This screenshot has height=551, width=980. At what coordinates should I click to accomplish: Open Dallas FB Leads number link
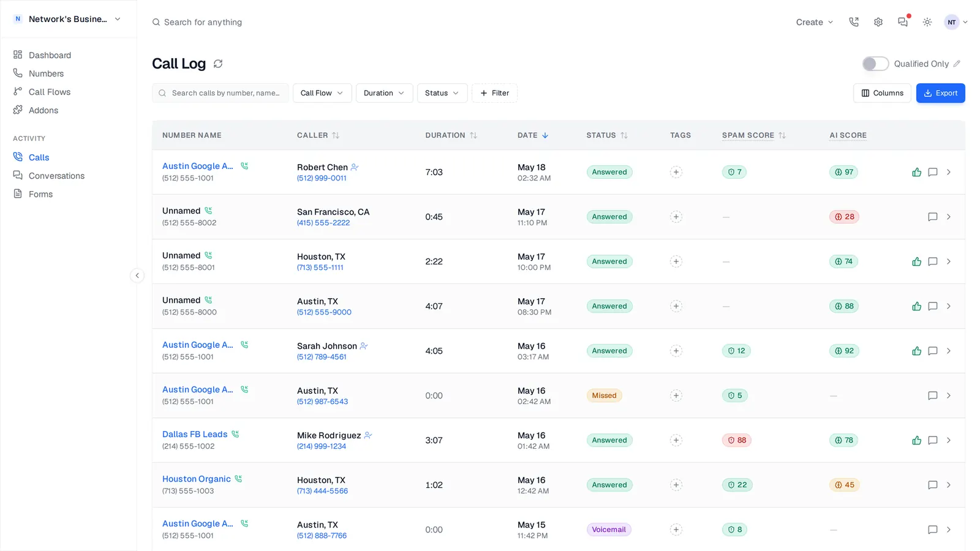click(x=195, y=434)
